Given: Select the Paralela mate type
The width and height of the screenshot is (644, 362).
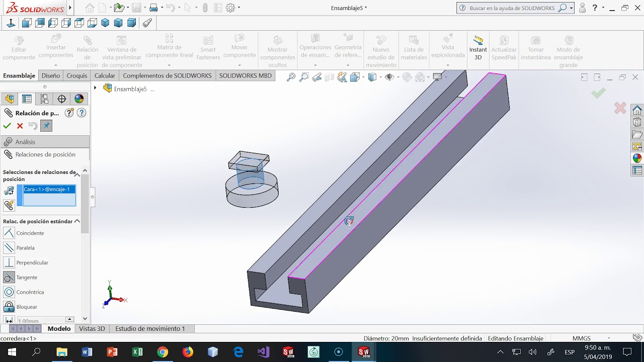Looking at the screenshot, I should point(19,247).
